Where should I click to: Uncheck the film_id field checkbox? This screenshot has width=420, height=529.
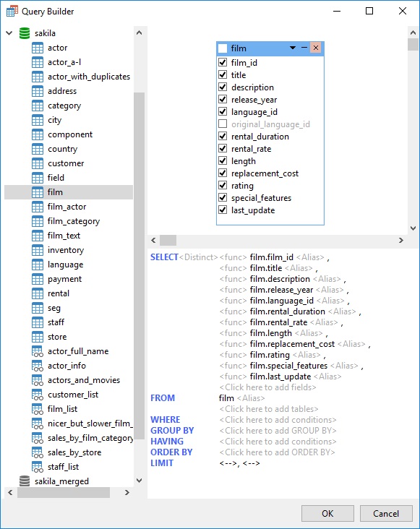(x=223, y=62)
